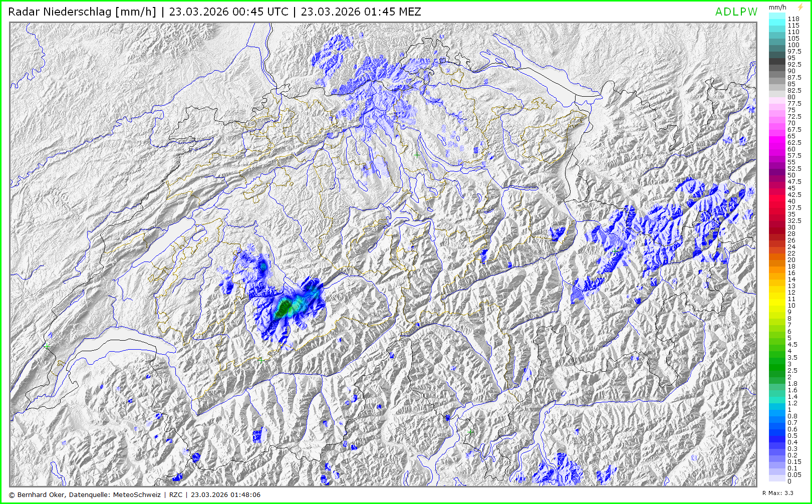The height and width of the screenshot is (504, 812).
Task: Select the bright magenta 60 legend swatch
Action: [777, 149]
